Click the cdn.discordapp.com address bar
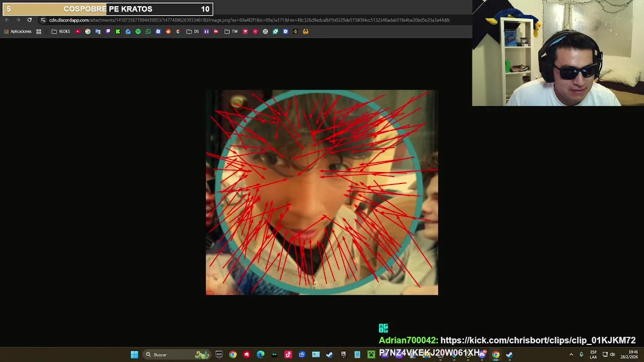644x362 pixels. (x=249, y=20)
